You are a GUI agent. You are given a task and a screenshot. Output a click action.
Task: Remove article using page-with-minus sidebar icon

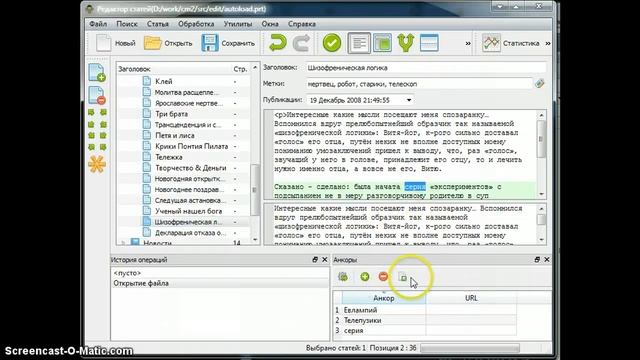point(97,96)
